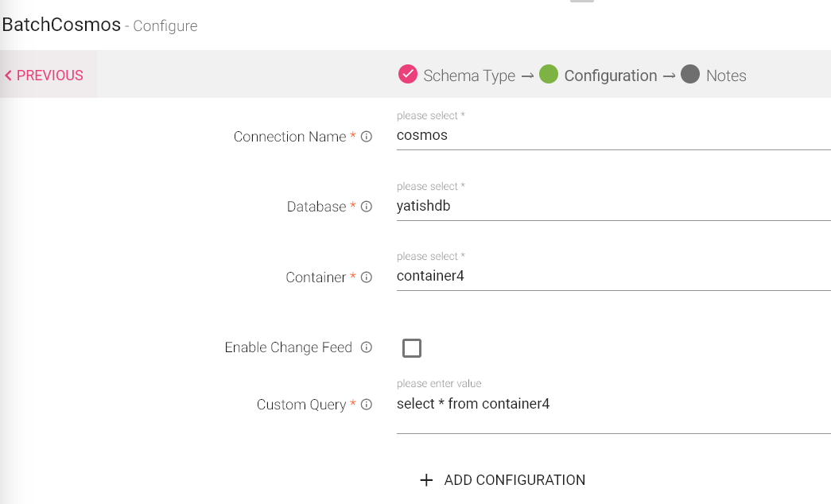This screenshot has height=504, width=831.
Task: Click the pink checkmark Schema Type icon
Action: 408,75
